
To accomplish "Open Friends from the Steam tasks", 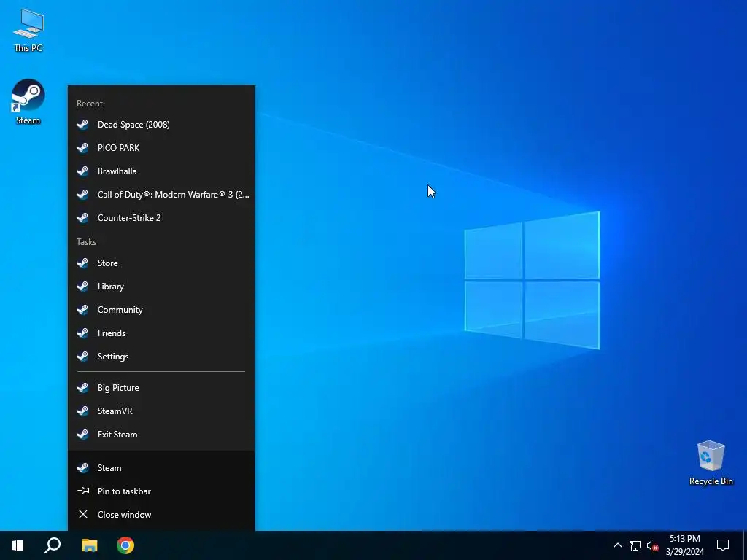I will pyautogui.click(x=161, y=332).
